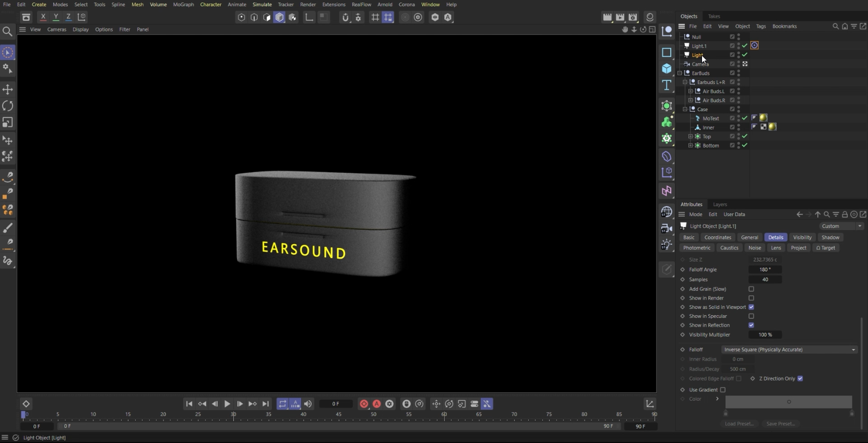The width and height of the screenshot is (868, 443).
Task: Open the Render menu
Action: pyautogui.click(x=308, y=4)
